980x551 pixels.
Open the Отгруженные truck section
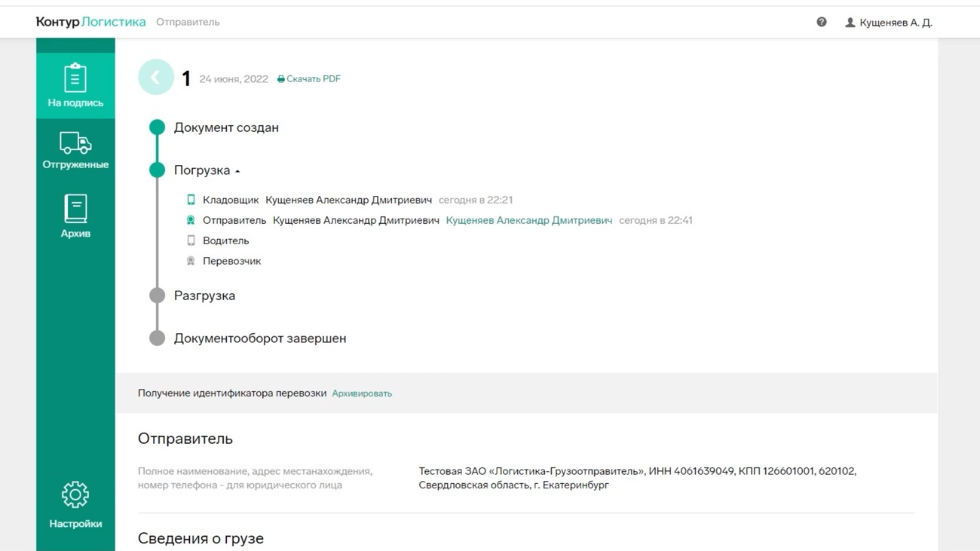tap(75, 150)
